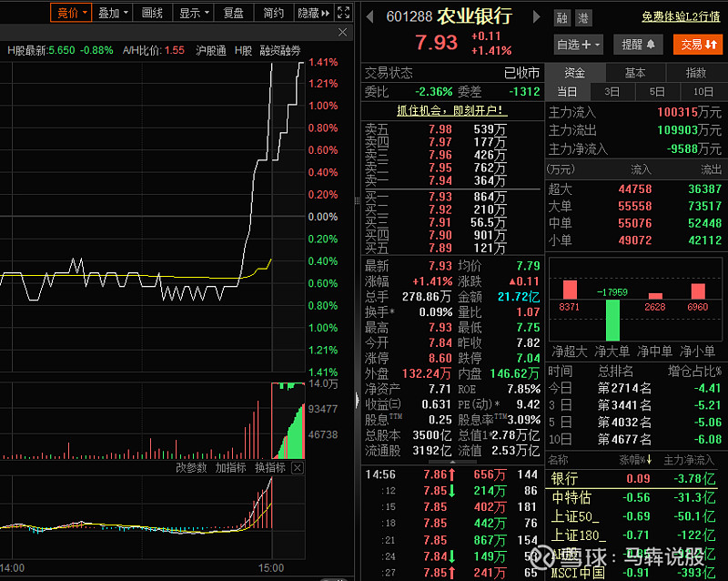Viewport: 728px width, 581px height.
Task: Click the 卖一 price 7.94
Action: pos(440,180)
